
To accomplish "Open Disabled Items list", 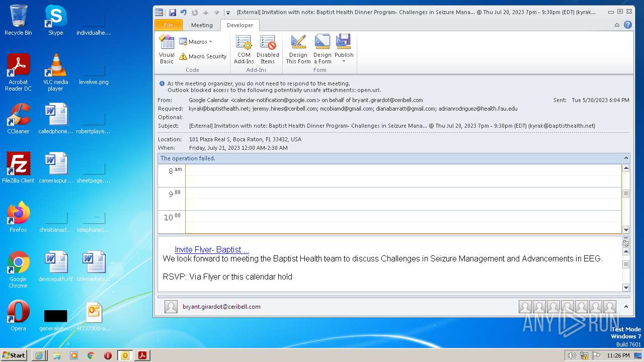I will click(268, 49).
